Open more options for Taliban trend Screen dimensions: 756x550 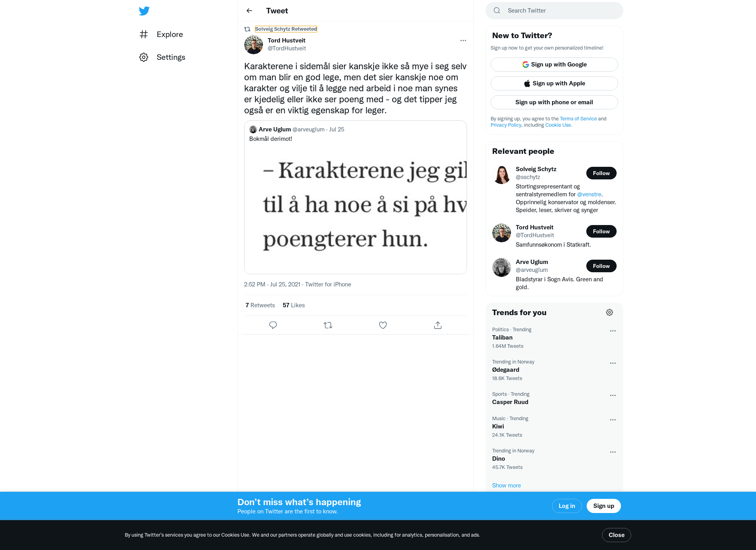613,331
